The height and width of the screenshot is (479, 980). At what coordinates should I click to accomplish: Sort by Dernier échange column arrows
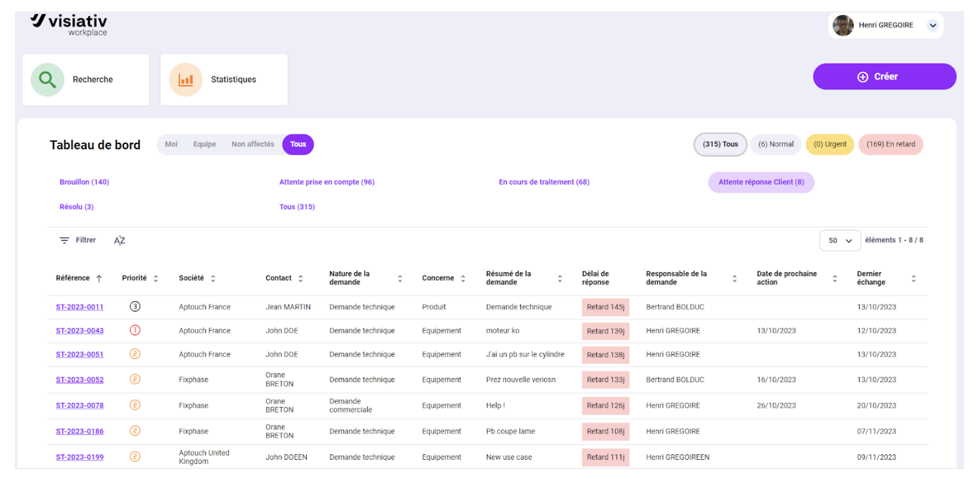(913, 279)
